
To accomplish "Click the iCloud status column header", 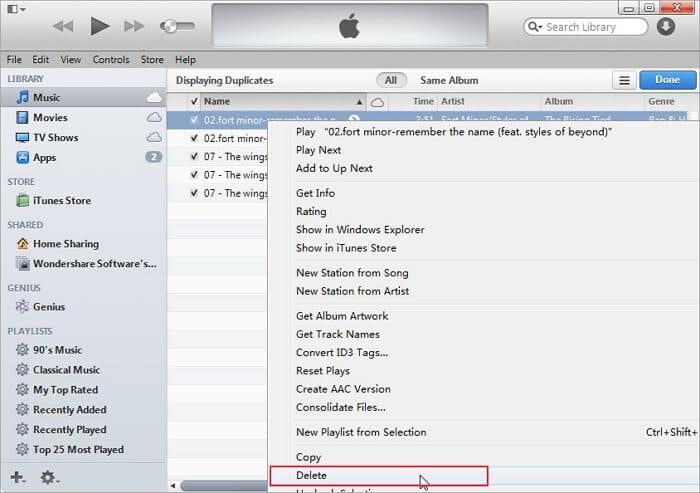I will [377, 102].
